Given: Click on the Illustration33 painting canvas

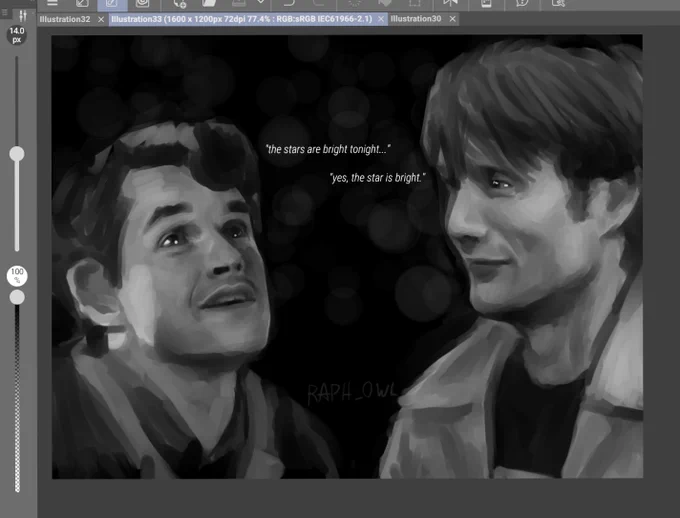Looking at the screenshot, I should click(347, 257).
